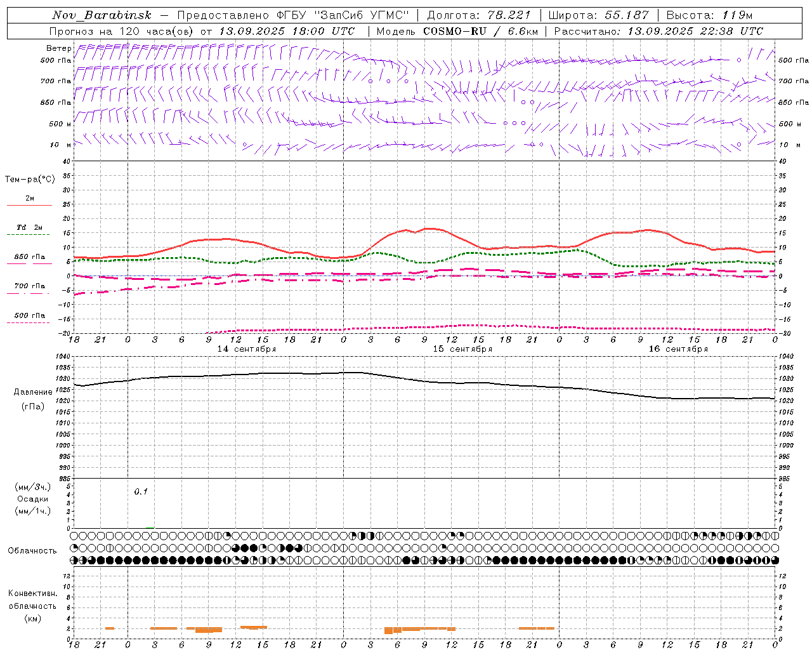Select the text Предоставлено ФГБУ "ЗапСиб УГМС"

(293, 15)
